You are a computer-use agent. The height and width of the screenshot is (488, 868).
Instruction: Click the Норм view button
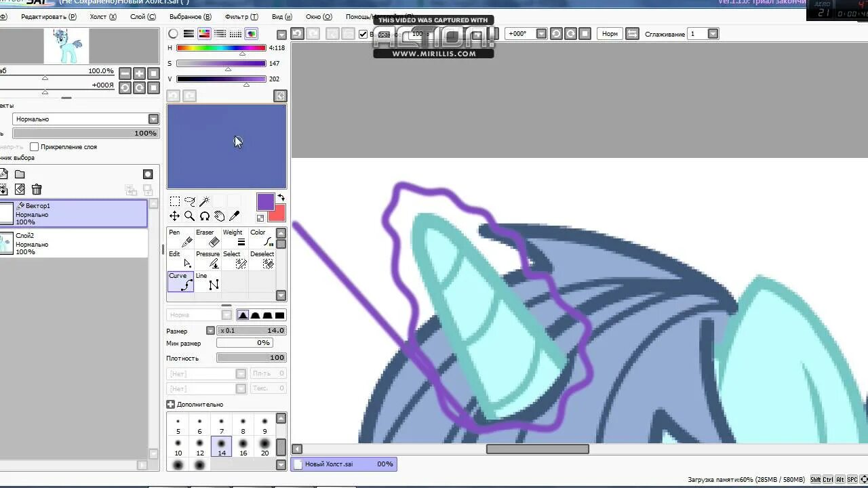(x=610, y=33)
